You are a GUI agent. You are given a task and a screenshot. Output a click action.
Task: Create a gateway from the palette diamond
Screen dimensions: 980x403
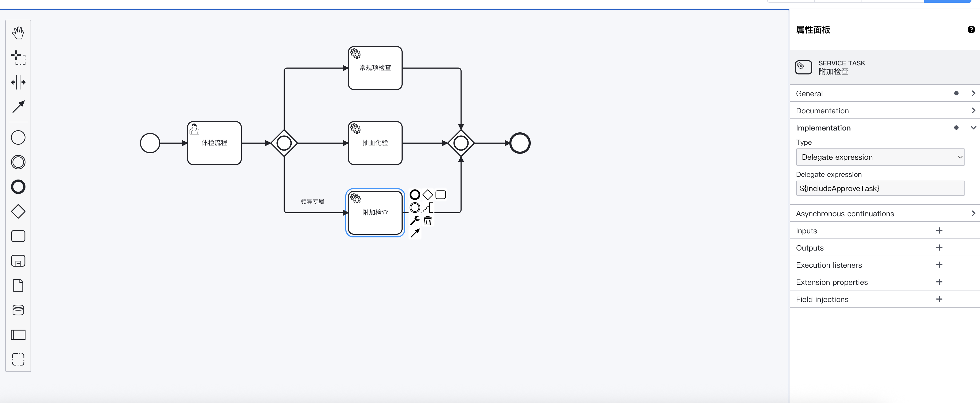point(18,211)
